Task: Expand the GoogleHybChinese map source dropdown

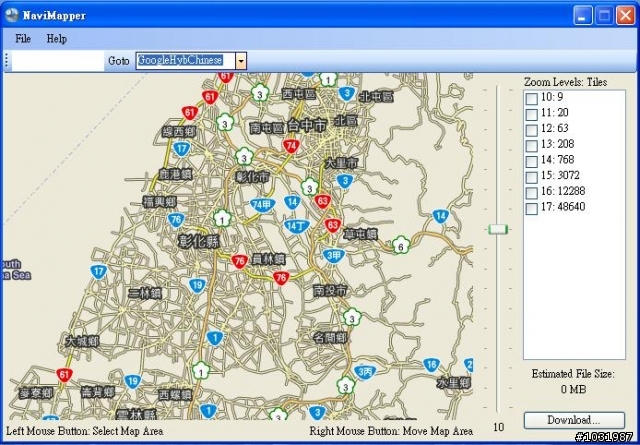Action: pos(241,61)
